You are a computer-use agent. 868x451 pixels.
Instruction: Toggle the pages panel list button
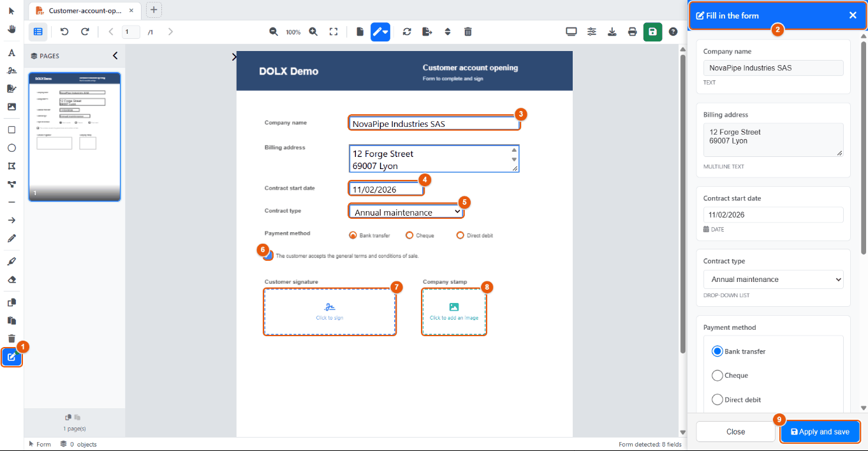[38, 32]
